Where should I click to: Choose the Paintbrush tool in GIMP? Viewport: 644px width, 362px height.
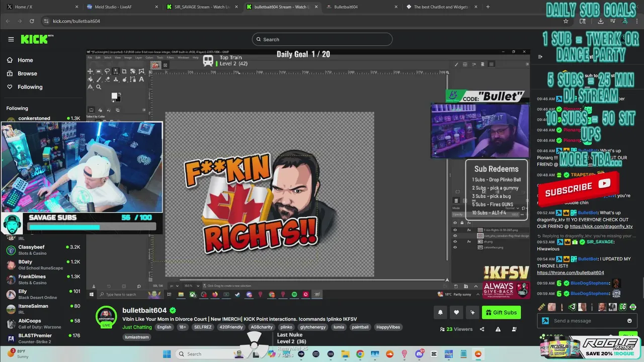point(99,79)
